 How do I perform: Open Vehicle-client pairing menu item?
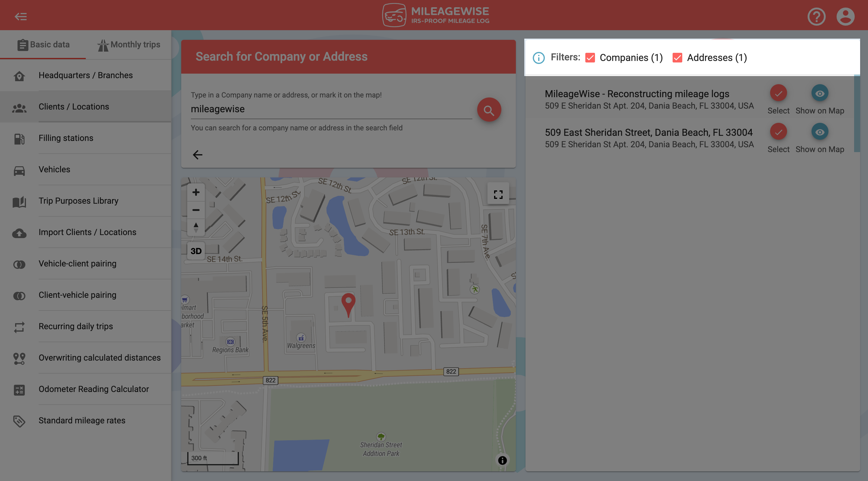[85, 263]
